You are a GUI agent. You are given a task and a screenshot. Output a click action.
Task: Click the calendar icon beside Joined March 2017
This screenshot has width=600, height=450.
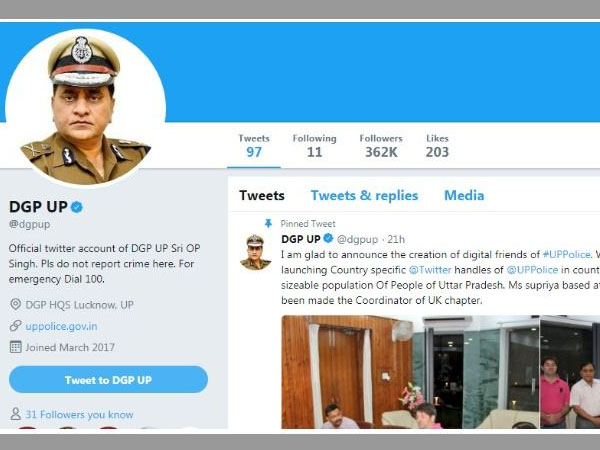point(15,347)
